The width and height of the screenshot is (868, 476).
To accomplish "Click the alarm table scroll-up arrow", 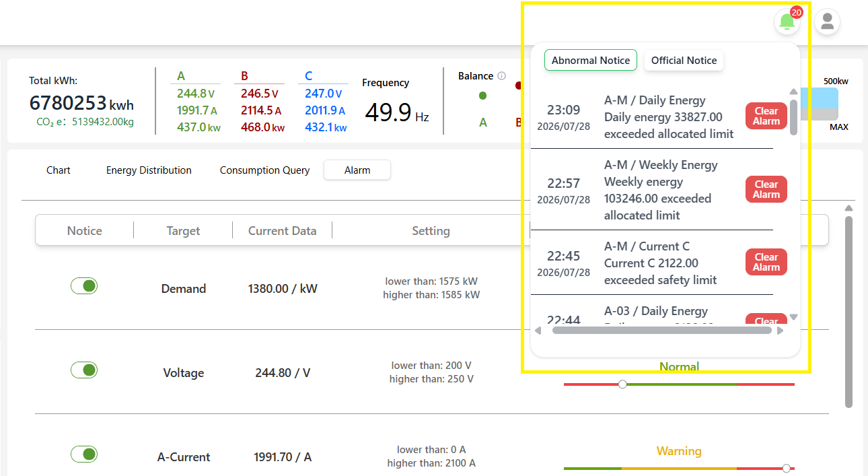I will click(849, 208).
